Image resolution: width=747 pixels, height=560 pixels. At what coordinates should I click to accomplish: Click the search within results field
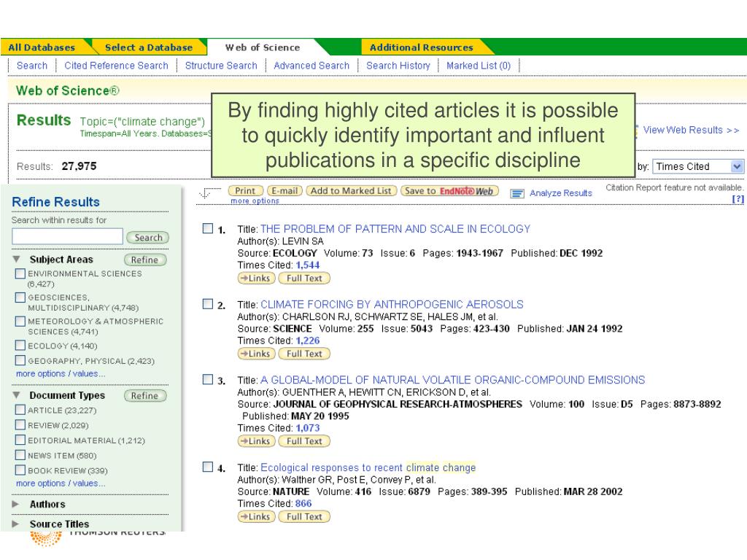[68, 236]
